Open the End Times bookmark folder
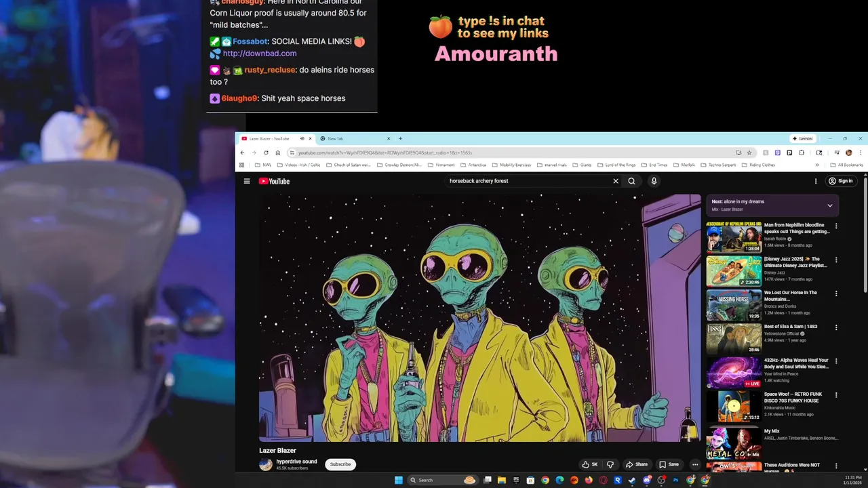The height and width of the screenshot is (488, 868). [x=654, y=165]
